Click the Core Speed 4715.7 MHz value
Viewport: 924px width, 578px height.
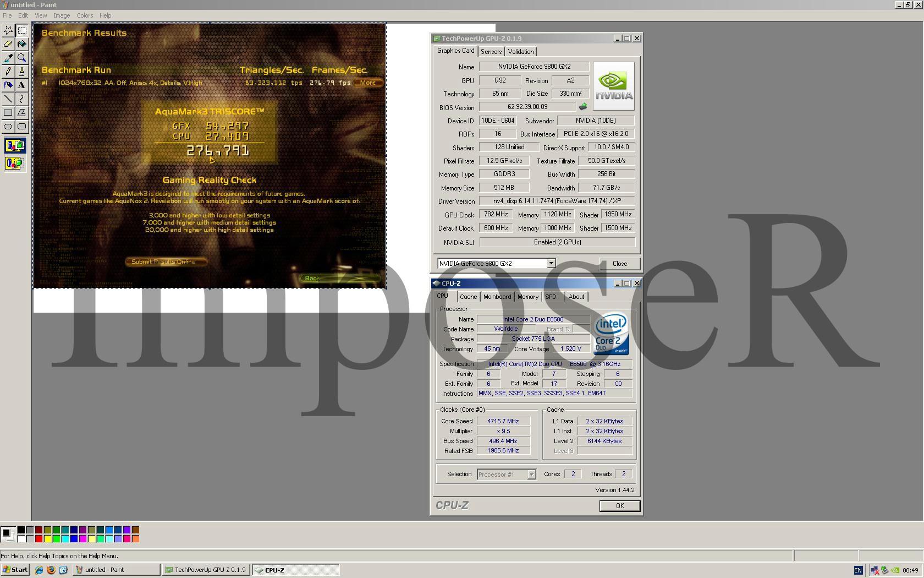503,421
